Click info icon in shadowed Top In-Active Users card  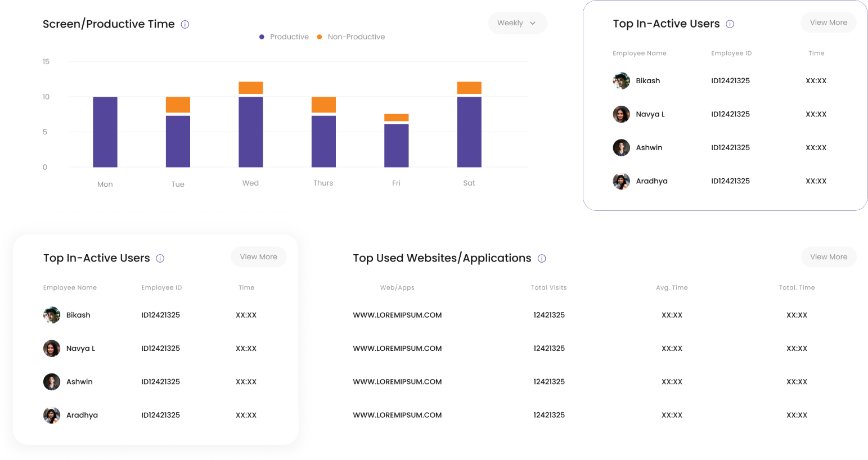(x=160, y=259)
